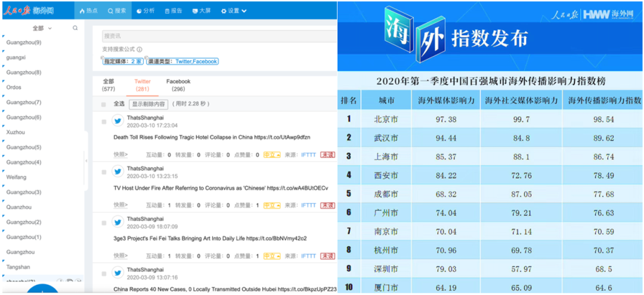This screenshot has width=644, height=295.
Task: Click 深圳市 in the ranking table
Action: pos(386,269)
